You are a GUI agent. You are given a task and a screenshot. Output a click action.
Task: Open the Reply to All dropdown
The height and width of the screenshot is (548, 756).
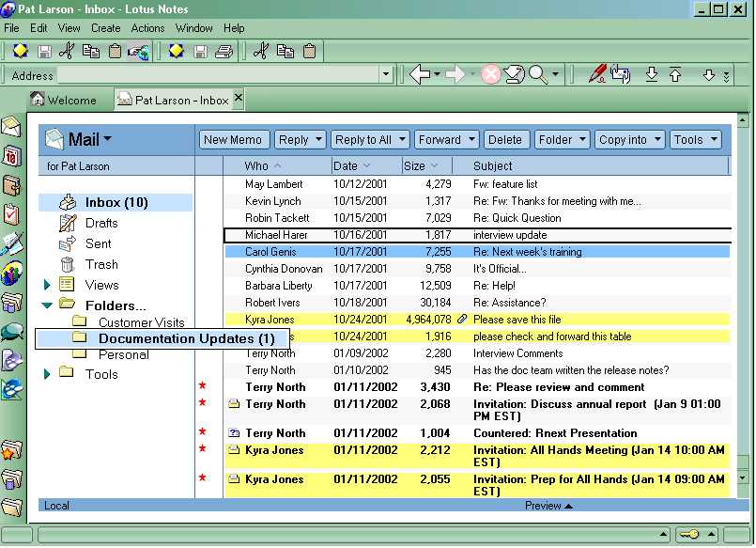pos(370,140)
